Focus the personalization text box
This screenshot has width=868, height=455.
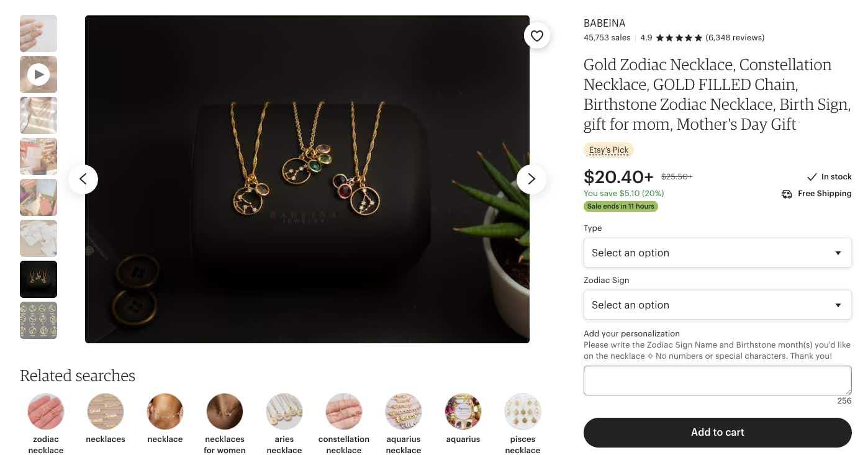pyautogui.click(x=717, y=381)
